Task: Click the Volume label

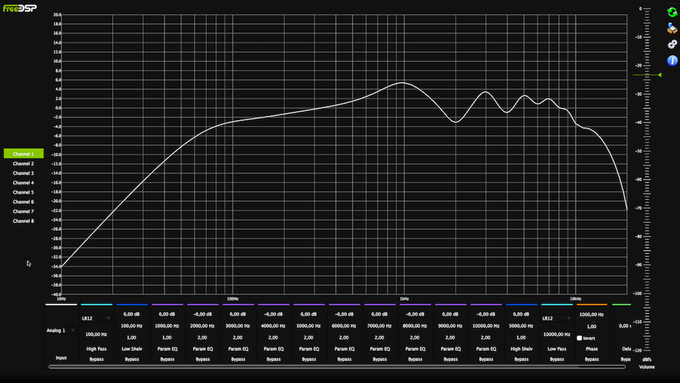Action: [x=647, y=367]
